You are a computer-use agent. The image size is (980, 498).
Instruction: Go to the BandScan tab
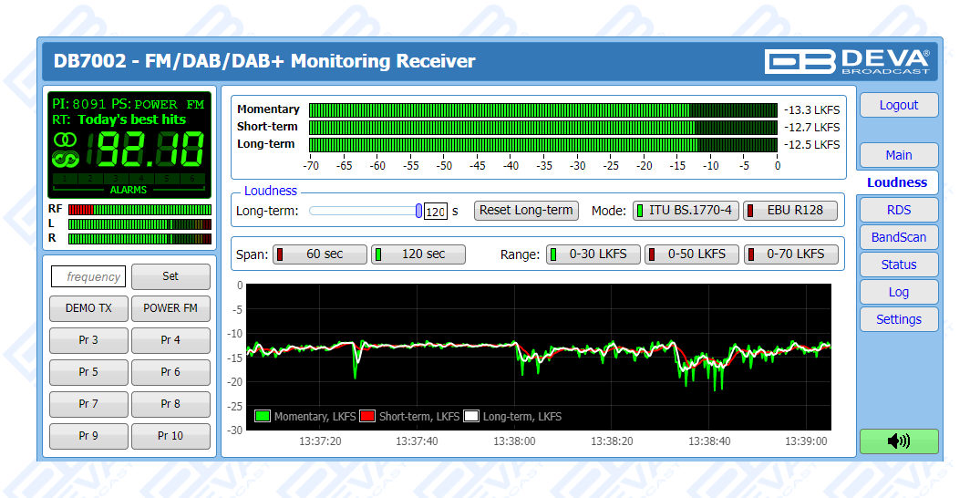[898, 237]
